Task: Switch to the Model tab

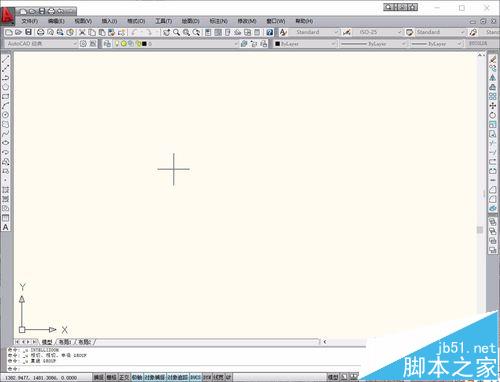Action: coord(47,342)
